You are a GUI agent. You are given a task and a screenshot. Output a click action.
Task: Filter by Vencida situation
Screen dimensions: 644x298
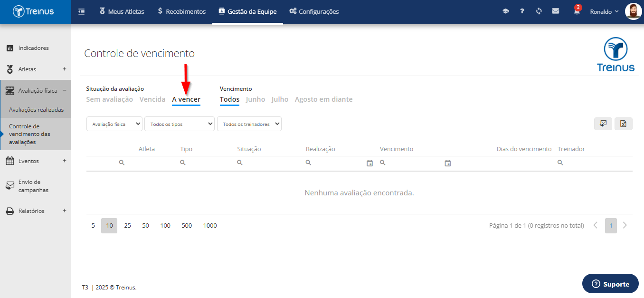pyautogui.click(x=152, y=99)
